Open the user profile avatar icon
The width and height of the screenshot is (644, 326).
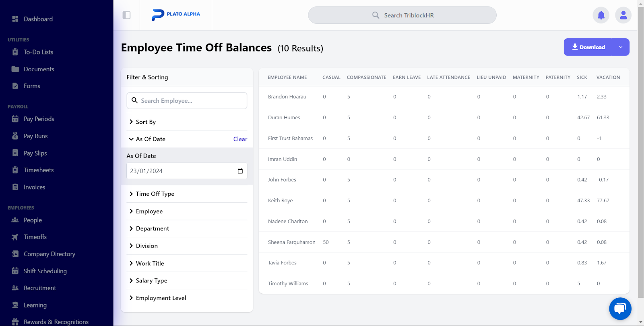pos(623,15)
